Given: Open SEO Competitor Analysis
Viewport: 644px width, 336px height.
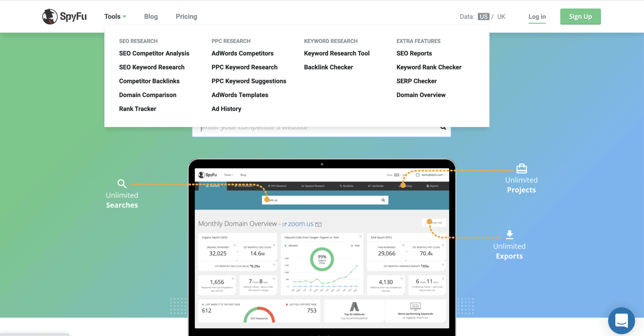Looking at the screenshot, I should pyautogui.click(x=154, y=53).
